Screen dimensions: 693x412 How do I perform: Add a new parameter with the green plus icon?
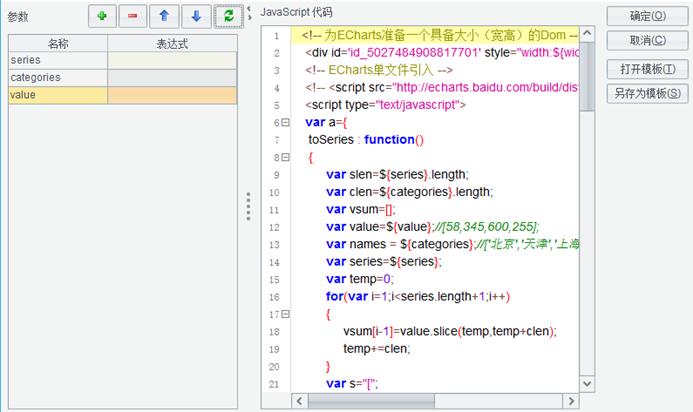click(x=102, y=16)
